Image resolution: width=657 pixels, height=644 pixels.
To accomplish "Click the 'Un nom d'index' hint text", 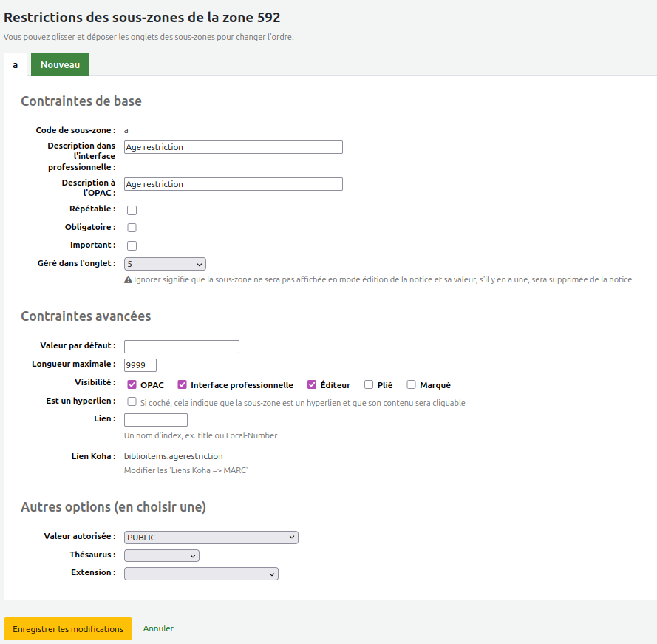I will click(201, 435).
